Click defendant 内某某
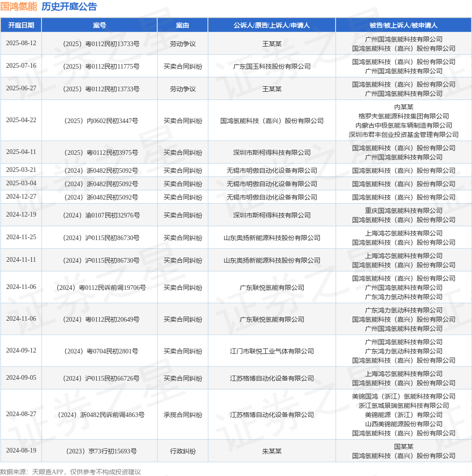 404,107
